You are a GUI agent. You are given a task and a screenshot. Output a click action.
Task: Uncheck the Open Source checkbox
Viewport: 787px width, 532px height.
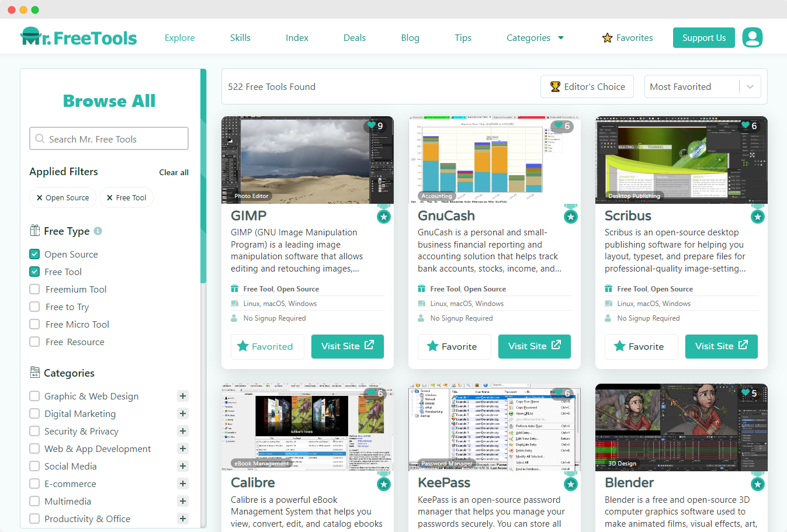34,254
